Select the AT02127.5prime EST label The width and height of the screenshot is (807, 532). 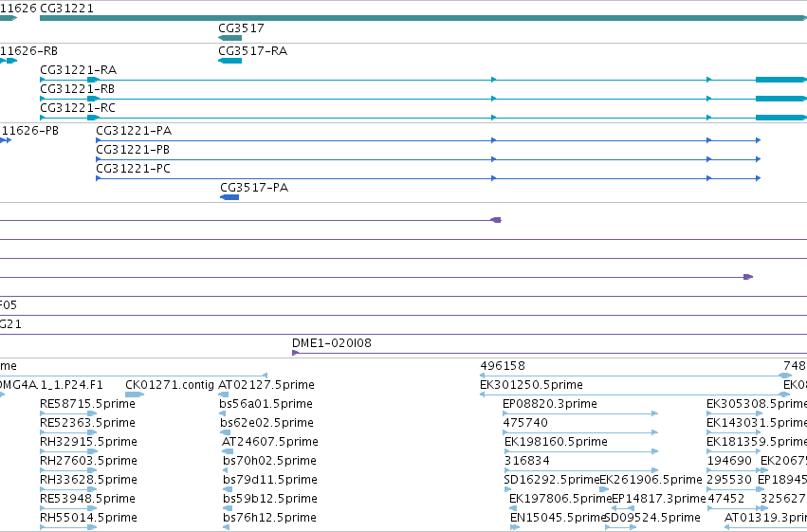tap(266, 385)
